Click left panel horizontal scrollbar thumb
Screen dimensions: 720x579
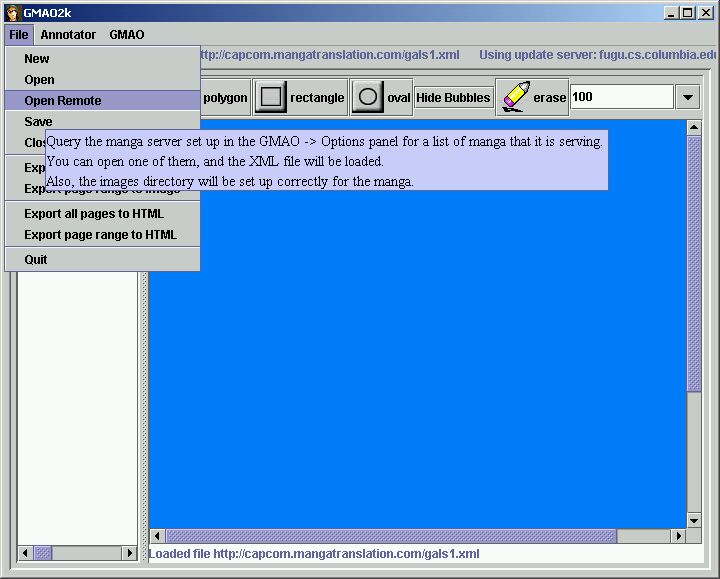pos(43,553)
